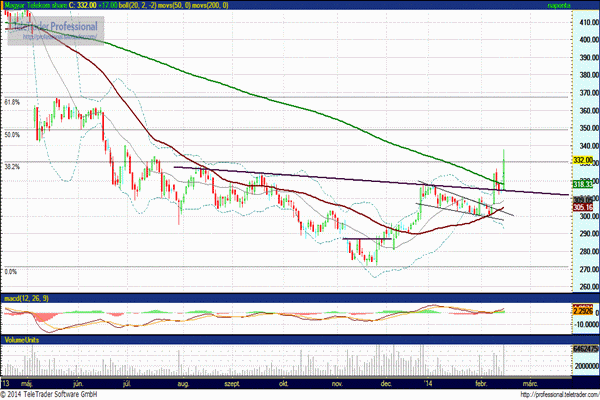This screenshot has height=400, width=600.
Task: Click the 360.00 price axis label
Action: (589, 111)
